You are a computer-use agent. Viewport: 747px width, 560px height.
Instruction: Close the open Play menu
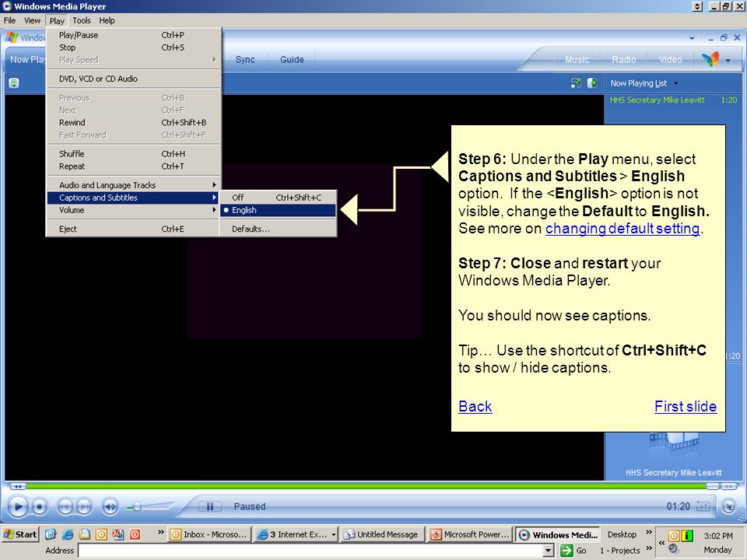(57, 20)
